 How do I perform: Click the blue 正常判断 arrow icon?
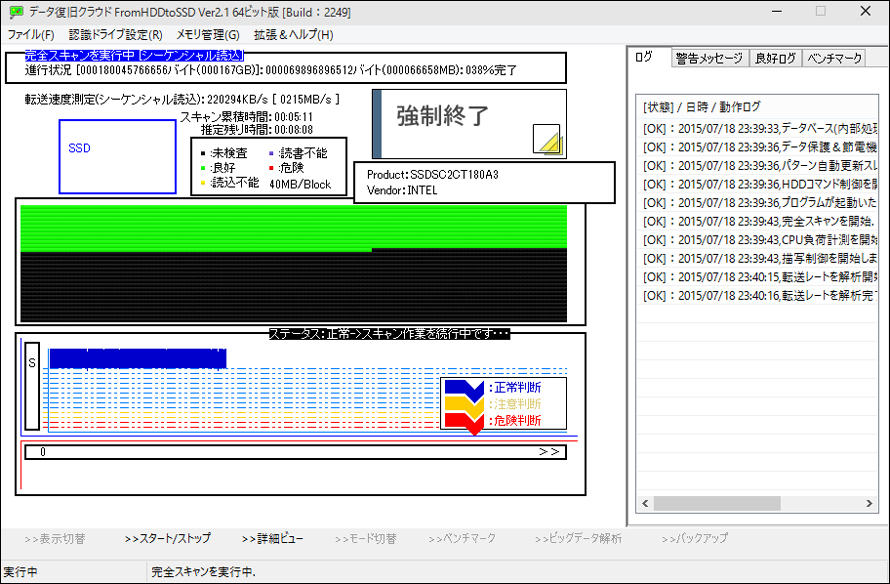pyautogui.click(x=464, y=388)
